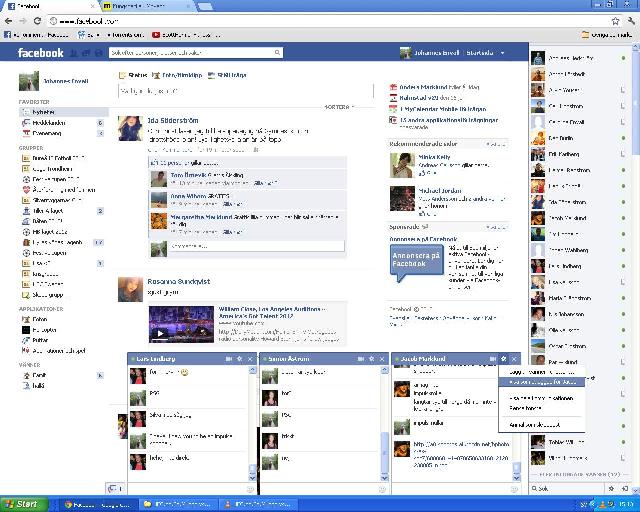
Task: Click the gear icon in Jacob Marklund chat
Action: [x=504, y=359]
